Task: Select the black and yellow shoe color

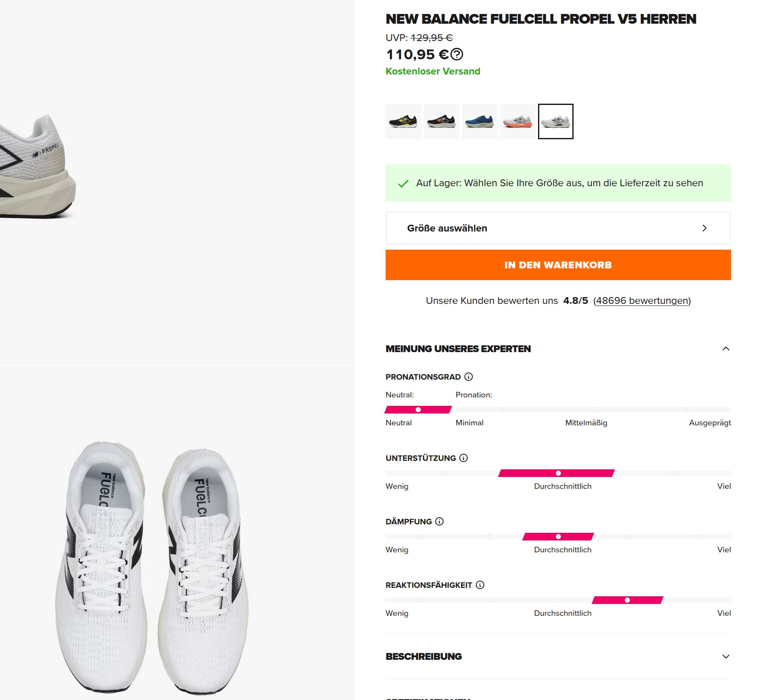Action: click(403, 121)
